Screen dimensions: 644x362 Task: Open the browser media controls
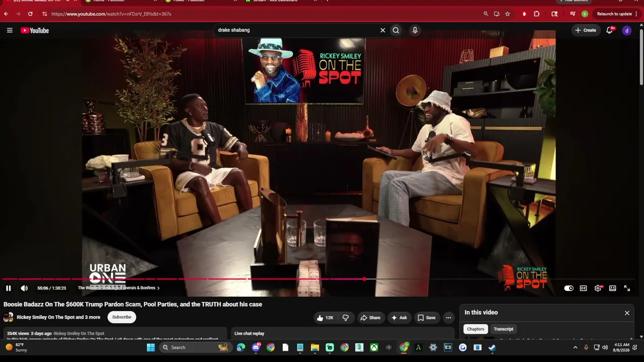pos(573,14)
